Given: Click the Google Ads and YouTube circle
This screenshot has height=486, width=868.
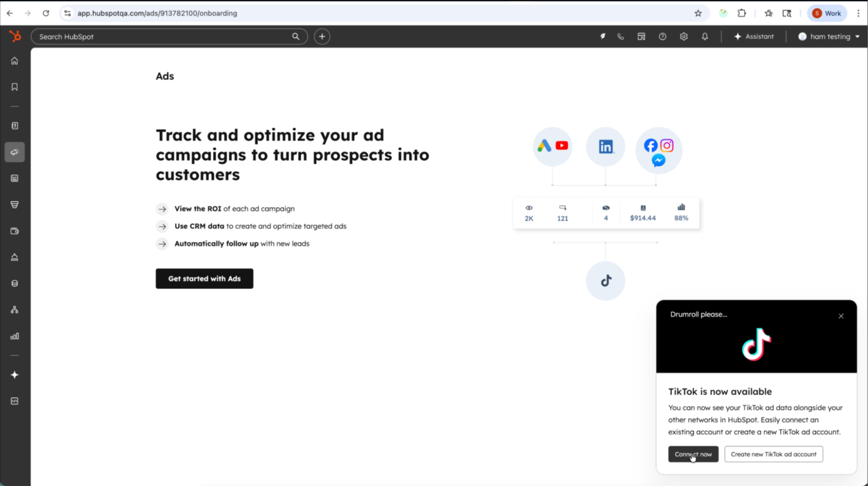Looking at the screenshot, I should (x=552, y=146).
